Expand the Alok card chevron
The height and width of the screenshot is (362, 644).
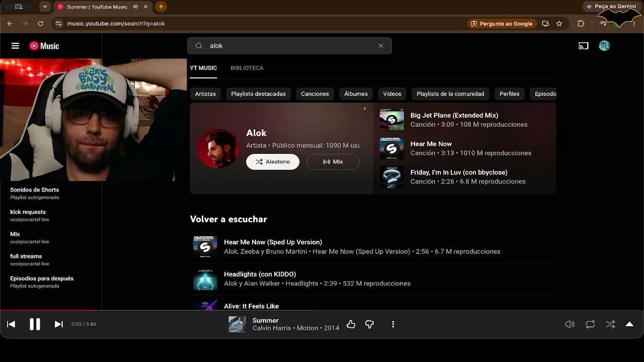pos(365,109)
